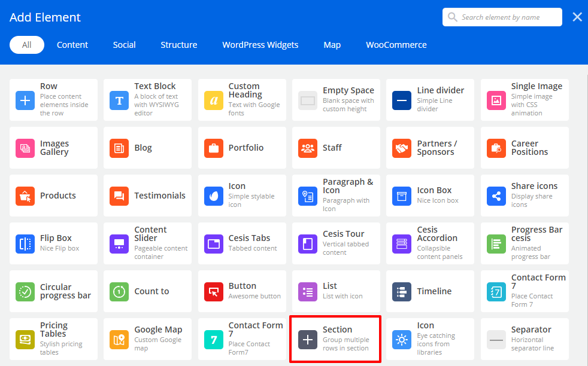
Task: Select the Pricing Tables icon
Action: point(25,340)
